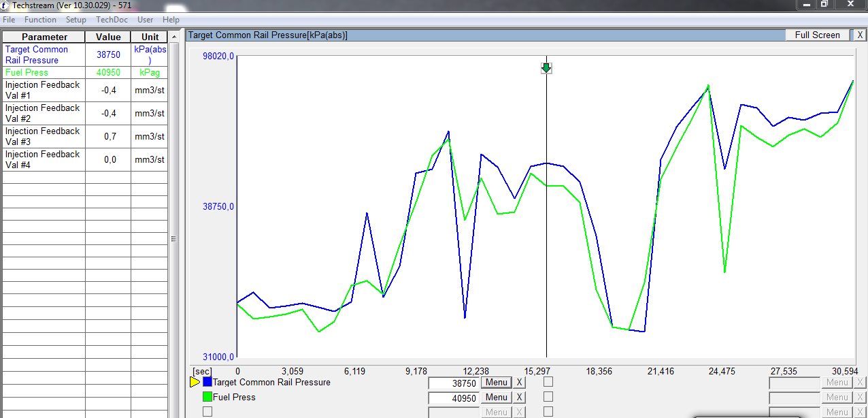Image resolution: width=868 pixels, height=418 pixels.
Task: Remove Fuel Press trace with its X button
Action: pyautogui.click(x=519, y=398)
